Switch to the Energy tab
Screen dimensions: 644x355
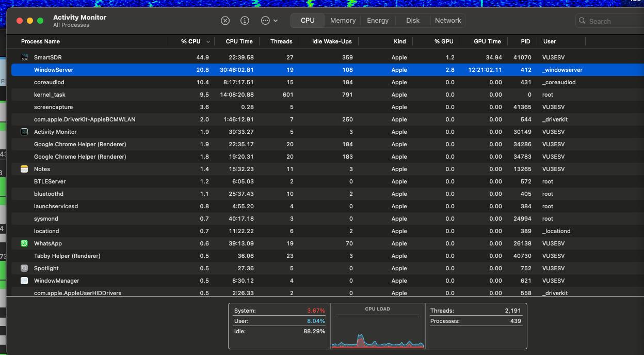click(x=378, y=21)
